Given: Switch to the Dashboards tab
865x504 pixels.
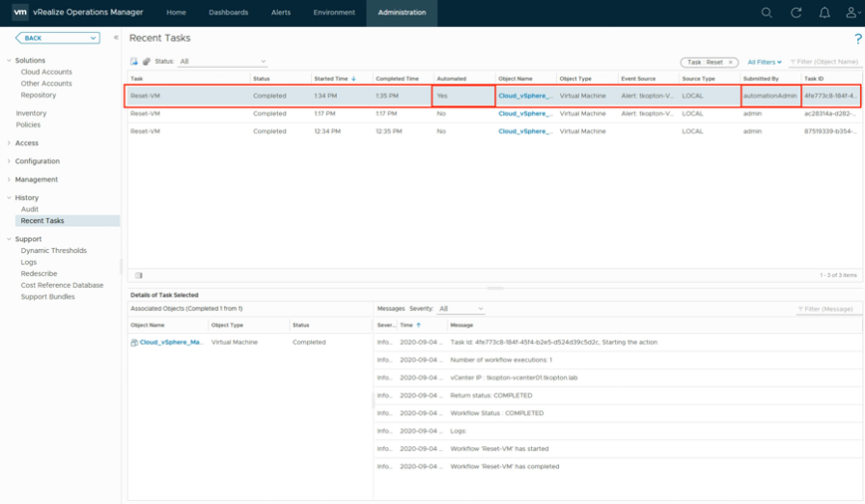Looking at the screenshot, I should coord(228,13).
